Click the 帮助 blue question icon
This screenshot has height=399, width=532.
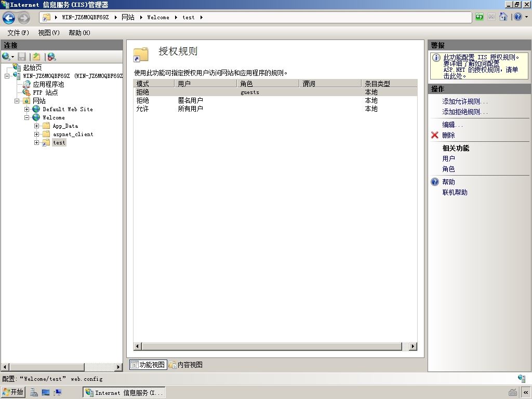tap(435, 182)
